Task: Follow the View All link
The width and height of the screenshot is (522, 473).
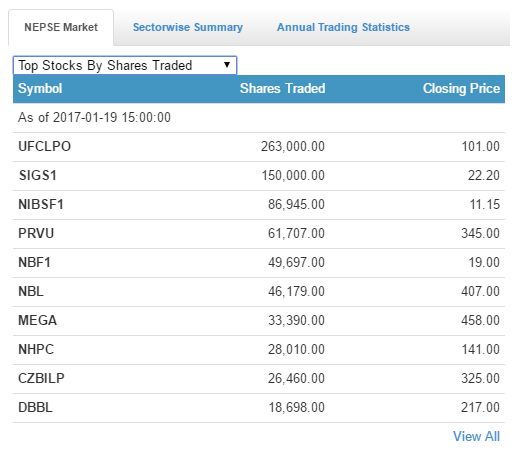Action: [x=476, y=436]
